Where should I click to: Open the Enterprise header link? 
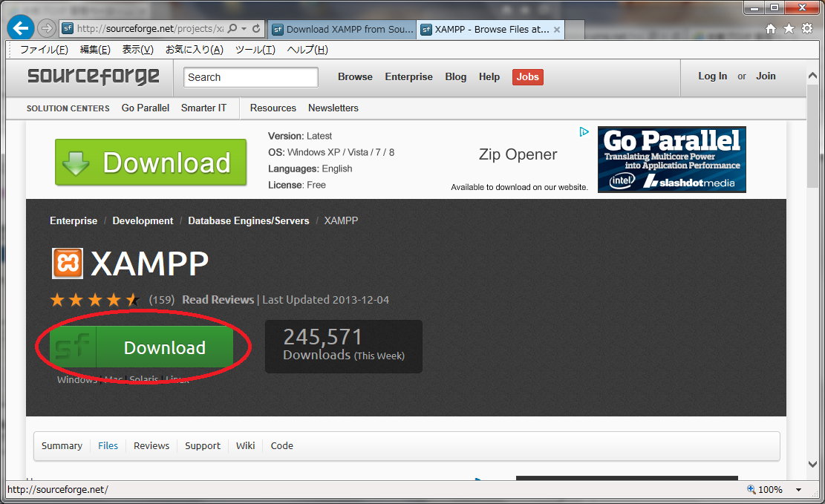pos(409,76)
